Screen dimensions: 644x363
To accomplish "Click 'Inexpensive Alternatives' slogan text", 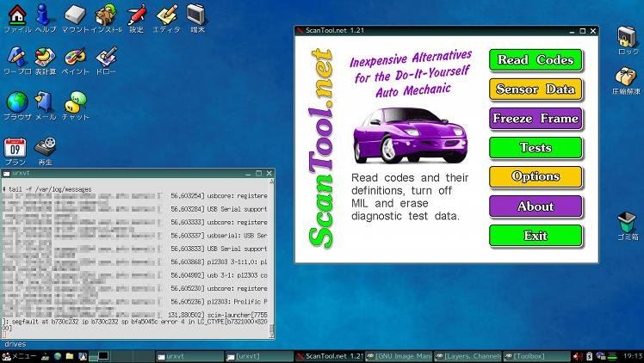I will click(x=411, y=58).
